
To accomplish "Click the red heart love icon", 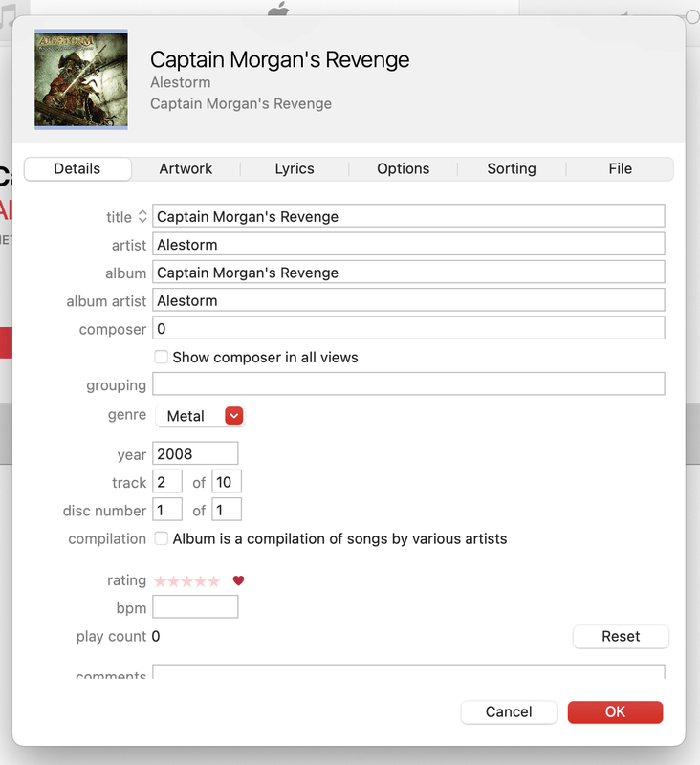I will pyautogui.click(x=239, y=580).
